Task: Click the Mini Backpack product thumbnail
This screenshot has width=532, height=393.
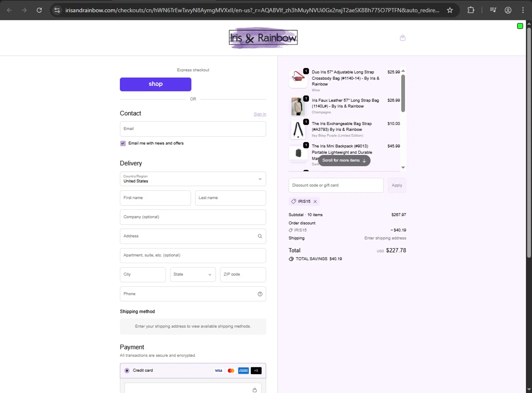Action: [x=298, y=153]
